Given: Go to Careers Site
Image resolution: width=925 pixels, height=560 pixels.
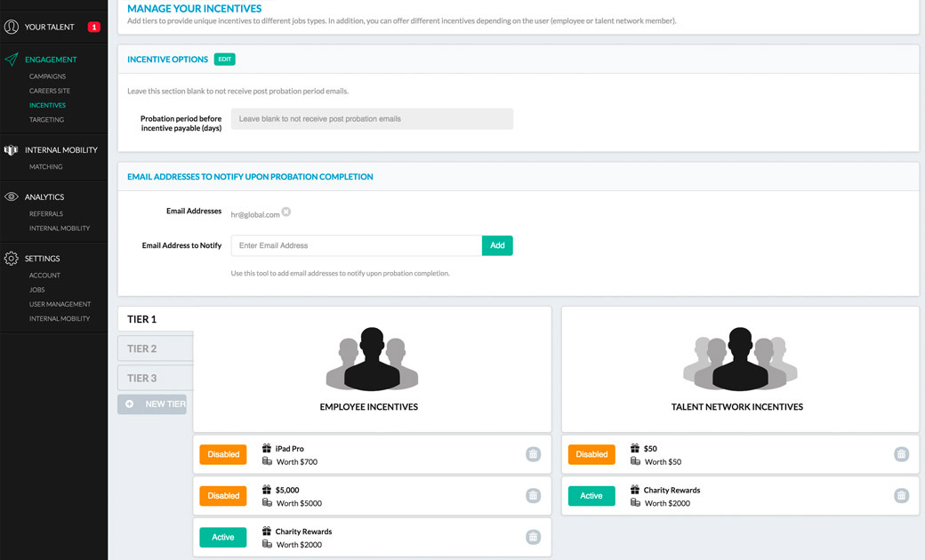Looking at the screenshot, I should pyautogui.click(x=50, y=91).
